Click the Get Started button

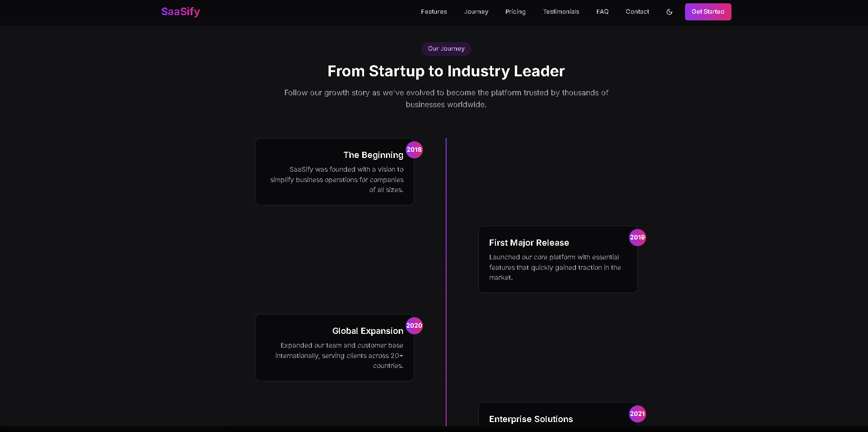pos(708,11)
